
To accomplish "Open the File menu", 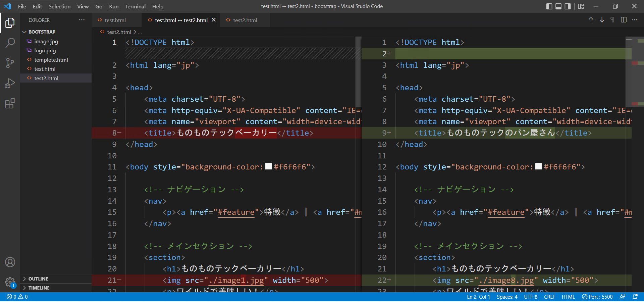I will 22,6.
